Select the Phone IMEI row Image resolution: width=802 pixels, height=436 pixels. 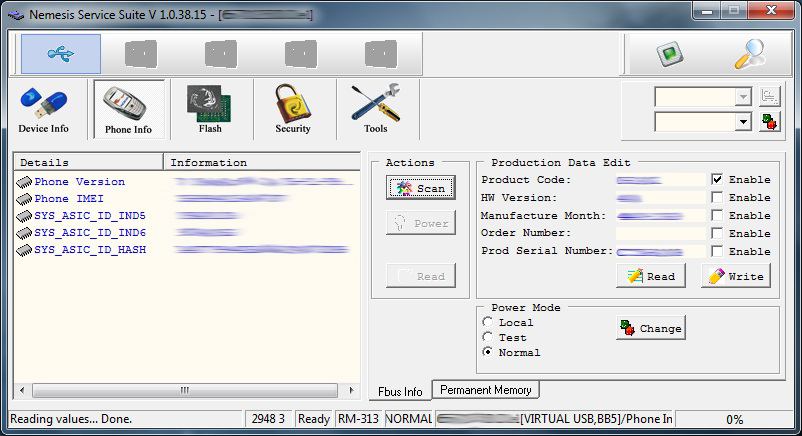point(187,199)
